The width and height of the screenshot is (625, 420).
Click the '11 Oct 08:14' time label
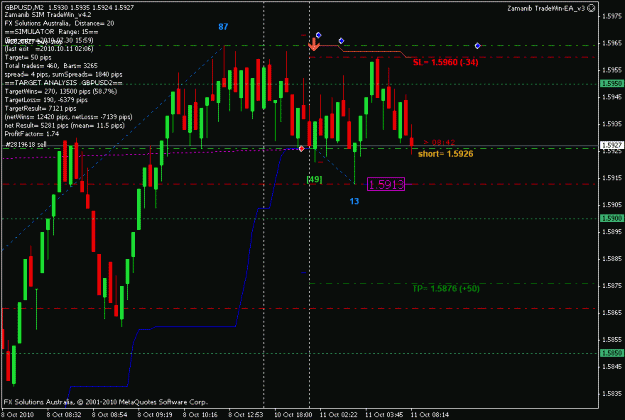click(x=430, y=414)
